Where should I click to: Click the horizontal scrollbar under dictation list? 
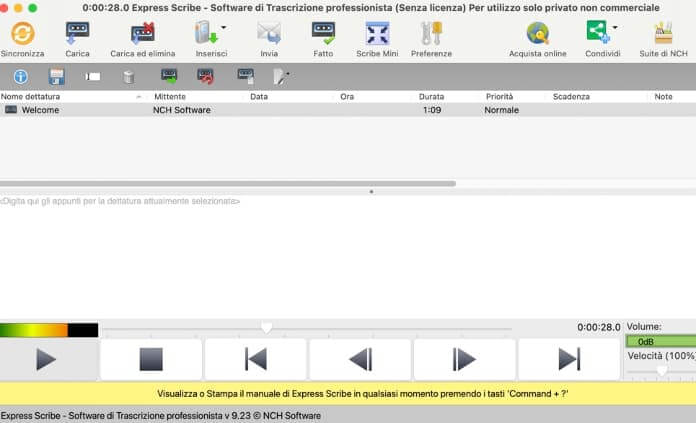pos(228,184)
